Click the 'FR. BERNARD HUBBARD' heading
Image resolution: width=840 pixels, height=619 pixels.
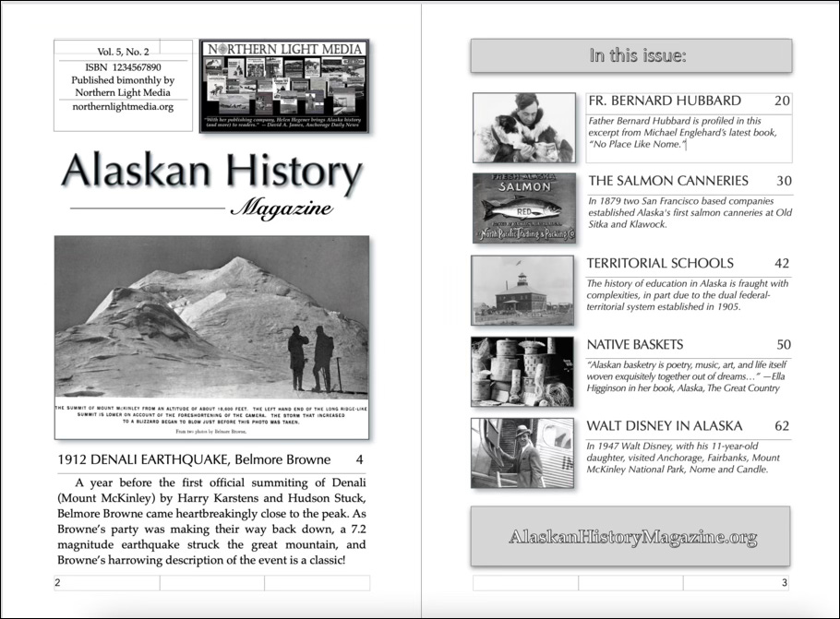pyautogui.click(x=665, y=101)
